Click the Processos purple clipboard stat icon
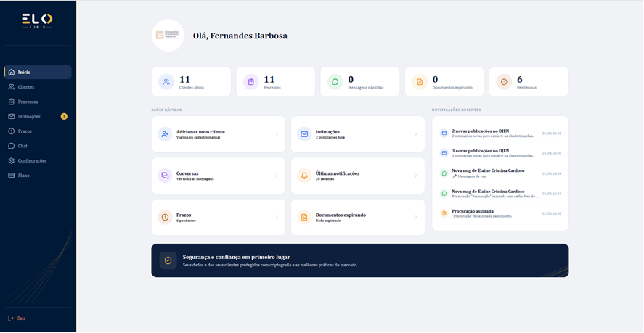The image size is (644, 333). (x=251, y=82)
